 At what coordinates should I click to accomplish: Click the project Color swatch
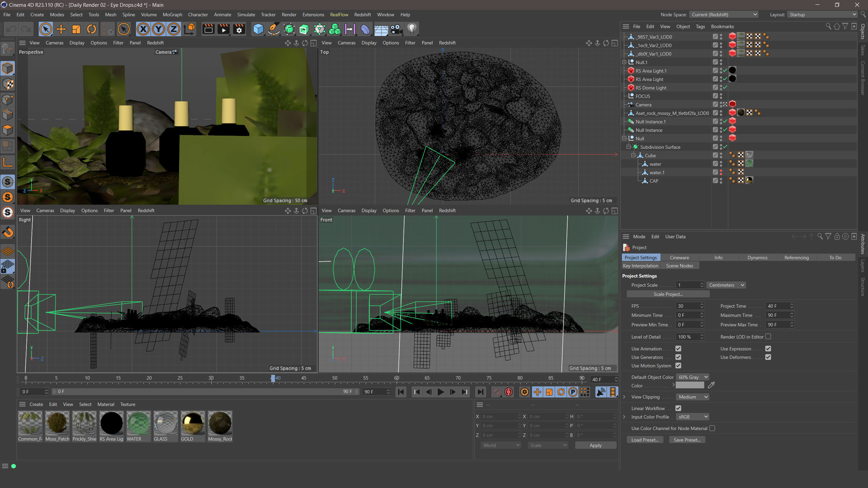[690, 385]
